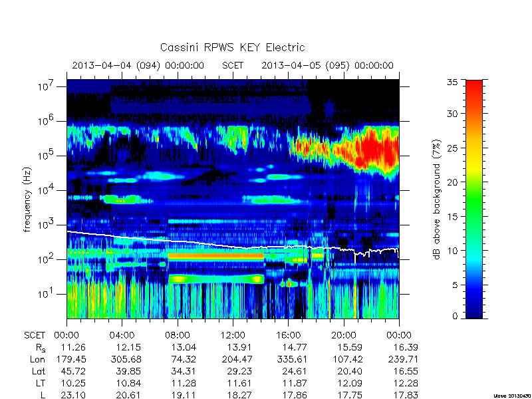Click the orange horizontal band in the spectrogram

(216, 257)
